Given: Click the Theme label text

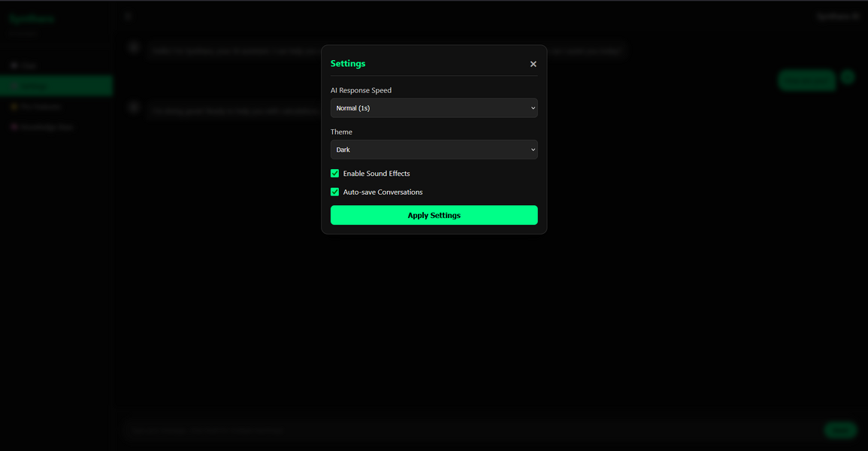Looking at the screenshot, I should coord(341,132).
